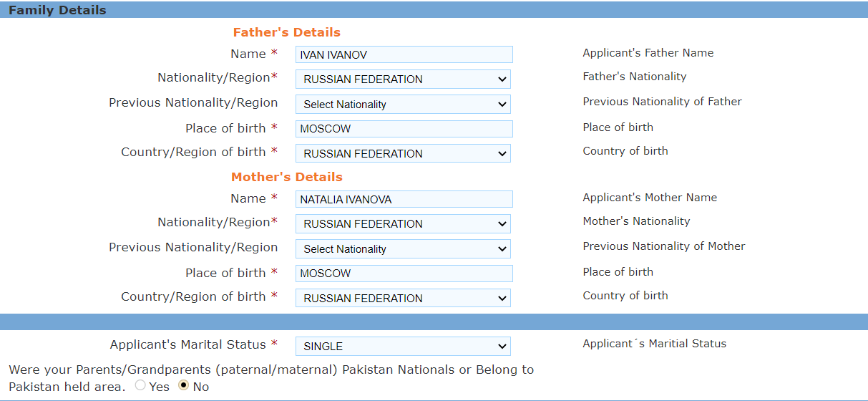868x401 pixels.
Task: Open Father's Nationality/Region dropdown
Action: point(403,79)
